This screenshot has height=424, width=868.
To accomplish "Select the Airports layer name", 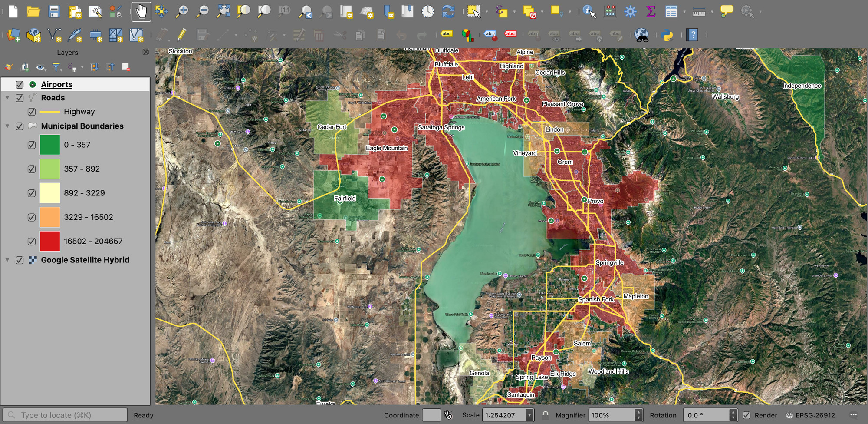I will point(57,84).
